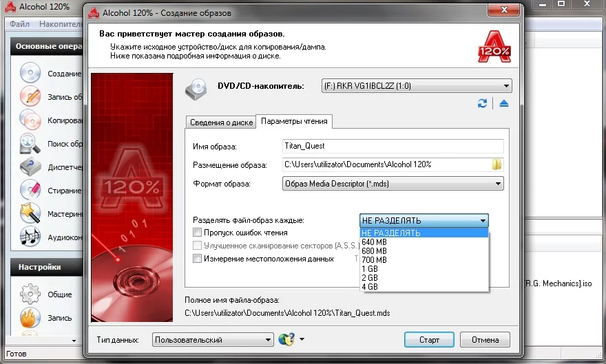This screenshot has height=364, width=606.
Task: Enable the Пропуск ошибок чтения checkbox
Action: [x=197, y=233]
